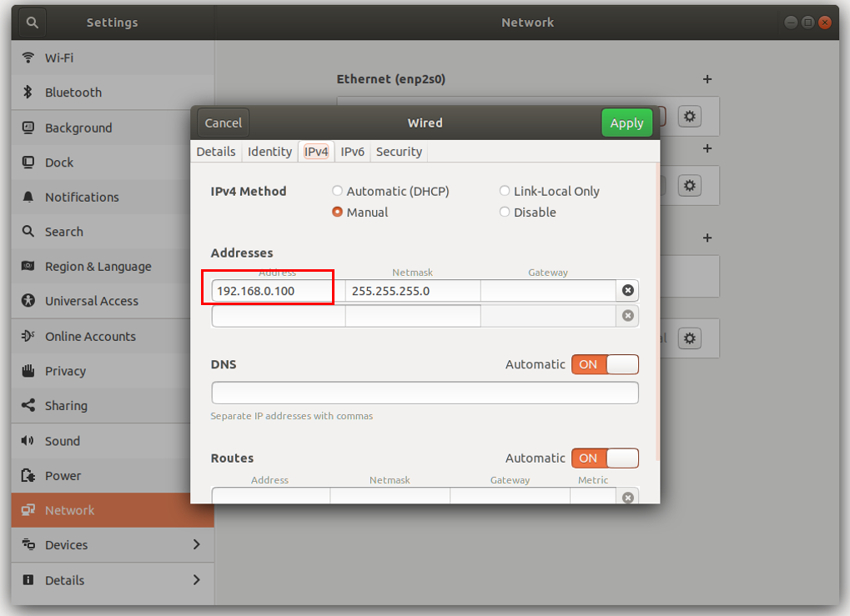The width and height of the screenshot is (850, 616).
Task: Switch to the Identity tab
Action: pyautogui.click(x=269, y=152)
